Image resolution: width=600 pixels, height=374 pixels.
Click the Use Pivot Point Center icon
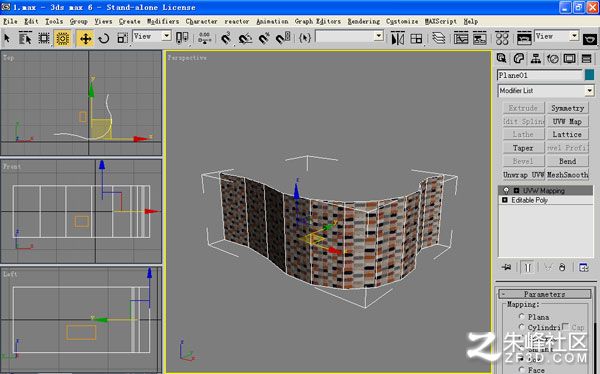[x=182, y=38]
